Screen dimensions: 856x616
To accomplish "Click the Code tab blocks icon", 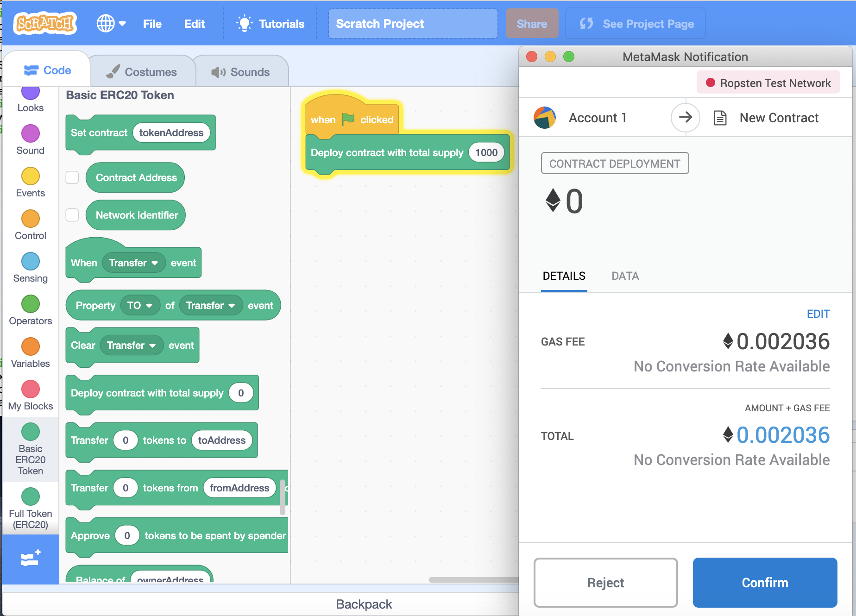I will [x=31, y=70].
